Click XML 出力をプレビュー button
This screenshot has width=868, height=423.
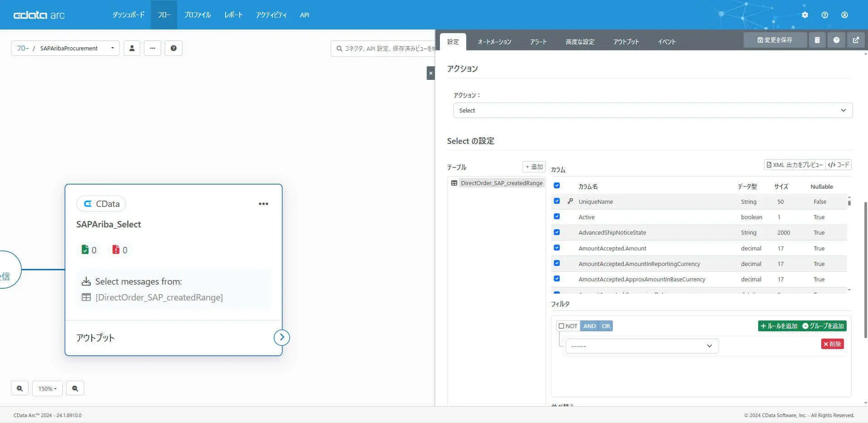click(794, 165)
